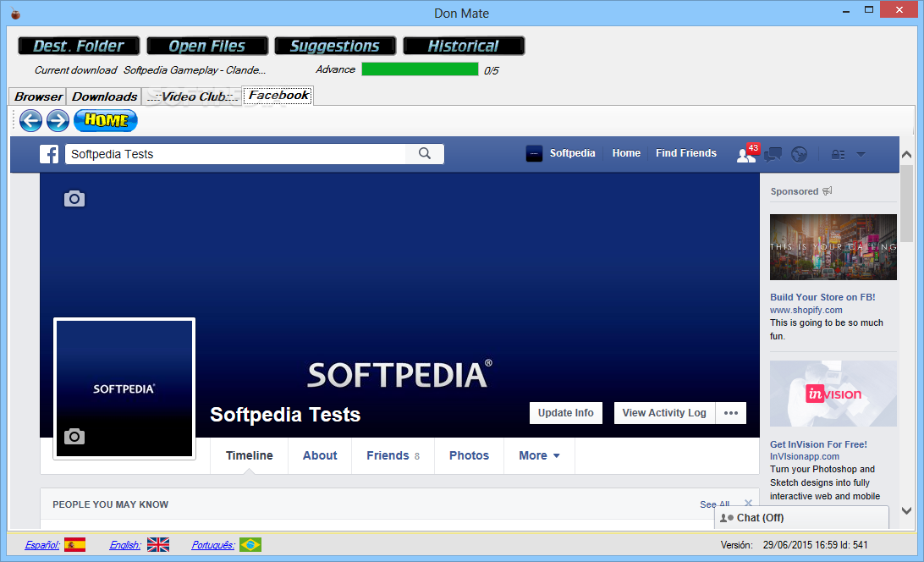
Task: Select the Facebook tab
Action: click(278, 95)
